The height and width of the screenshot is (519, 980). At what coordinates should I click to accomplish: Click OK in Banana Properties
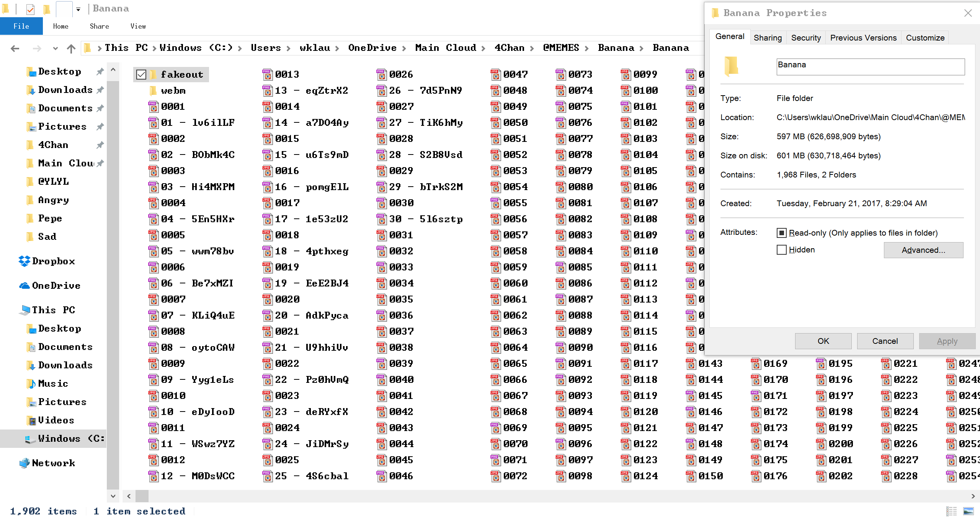[x=823, y=341]
